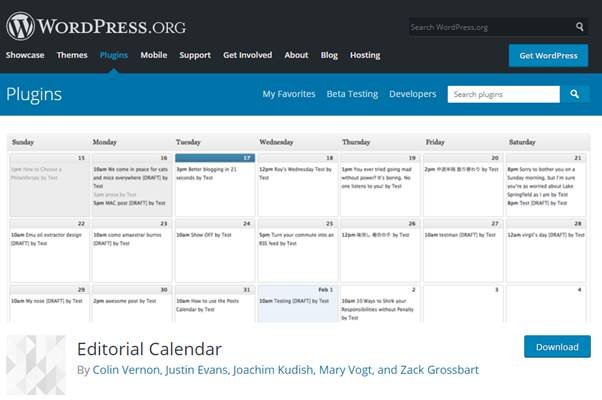The height and width of the screenshot is (400, 602).
Task: Open the Plugins menu item
Action: 114,55
